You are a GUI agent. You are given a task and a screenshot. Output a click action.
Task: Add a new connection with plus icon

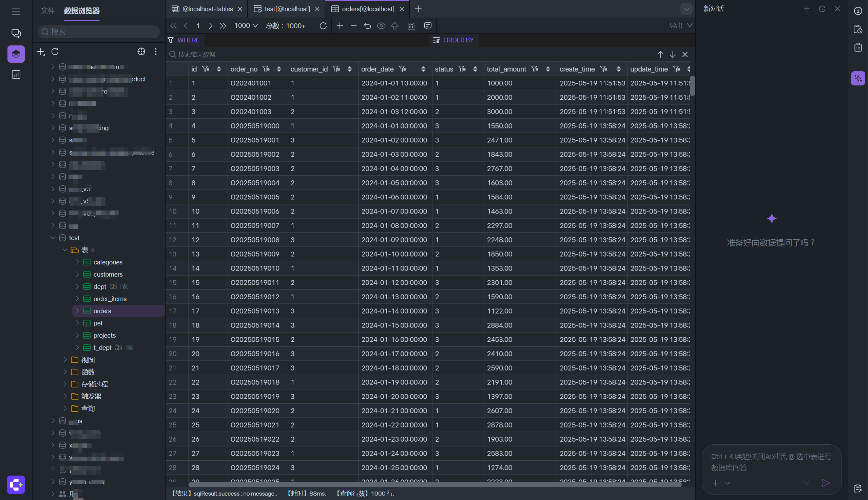[41, 52]
